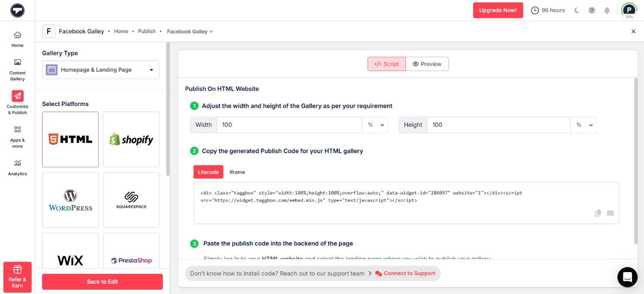Copy the generated publish code
This screenshot has height=294, width=644.
598,213
